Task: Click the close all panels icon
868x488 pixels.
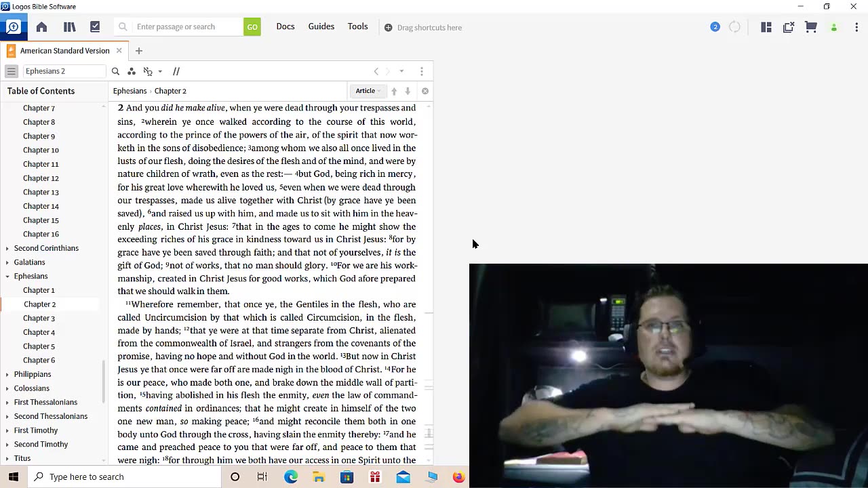Action: click(x=789, y=27)
